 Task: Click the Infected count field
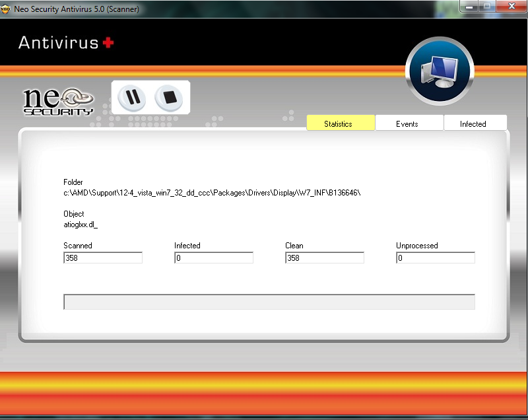point(213,258)
